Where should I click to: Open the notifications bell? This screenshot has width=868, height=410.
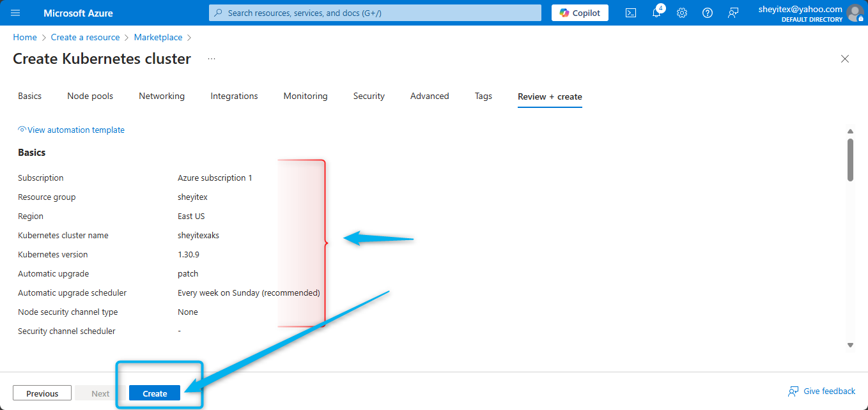tap(656, 13)
